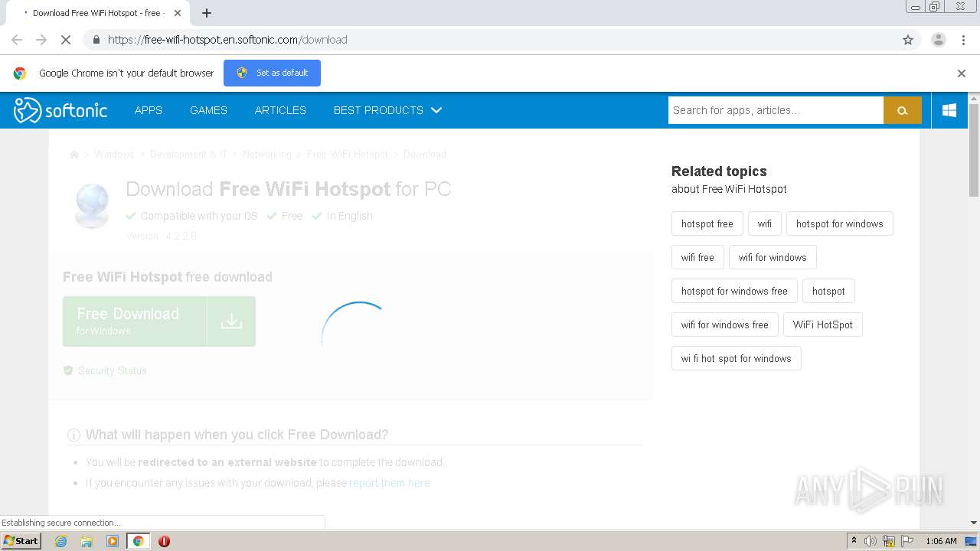Select the WiFi HotSpot topic tag
The image size is (980, 551).
coord(823,324)
